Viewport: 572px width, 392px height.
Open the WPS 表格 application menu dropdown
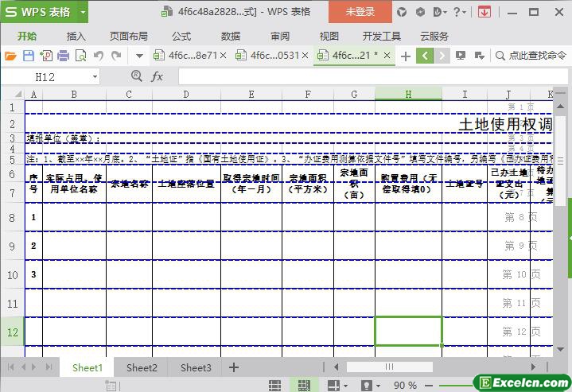point(84,13)
